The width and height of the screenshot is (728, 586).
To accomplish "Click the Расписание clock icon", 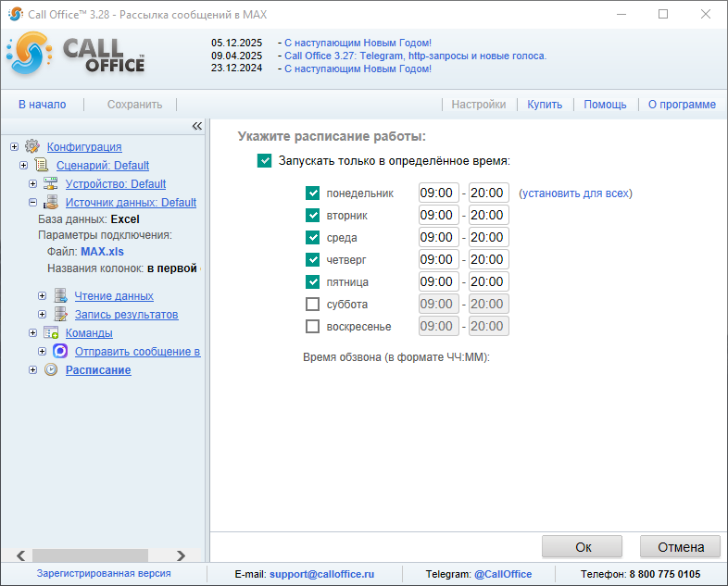I will coord(51,369).
